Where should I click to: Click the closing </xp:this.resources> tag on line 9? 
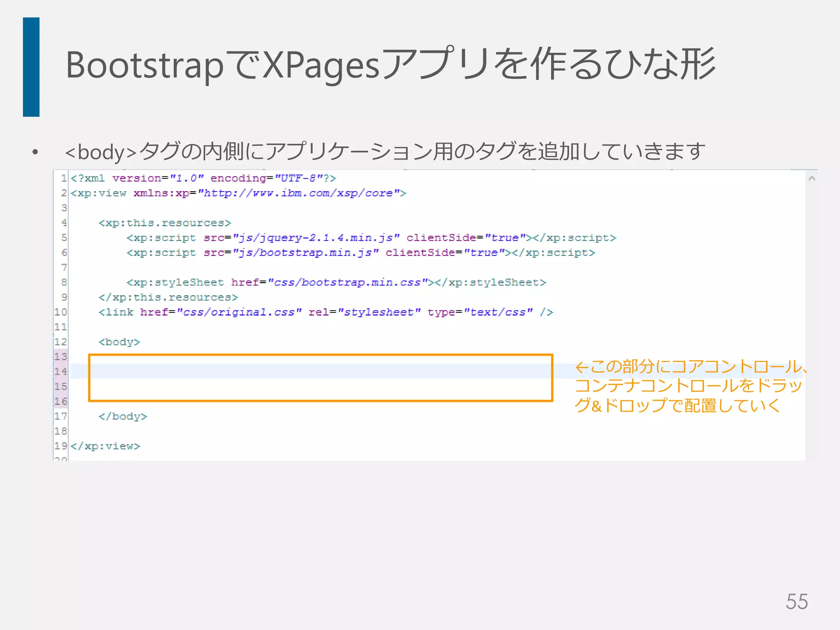(168, 297)
